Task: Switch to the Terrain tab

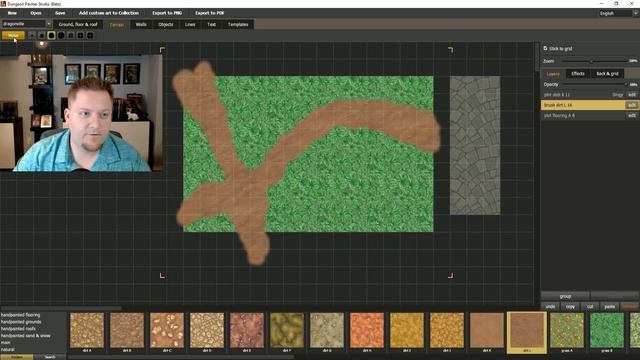Action: [x=116, y=24]
